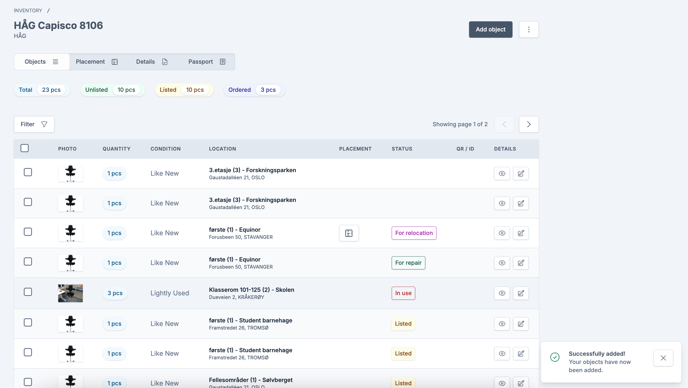Click the HÅG Capisco 8106 title
Viewport: 688px width, 388px height.
tap(58, 25)
